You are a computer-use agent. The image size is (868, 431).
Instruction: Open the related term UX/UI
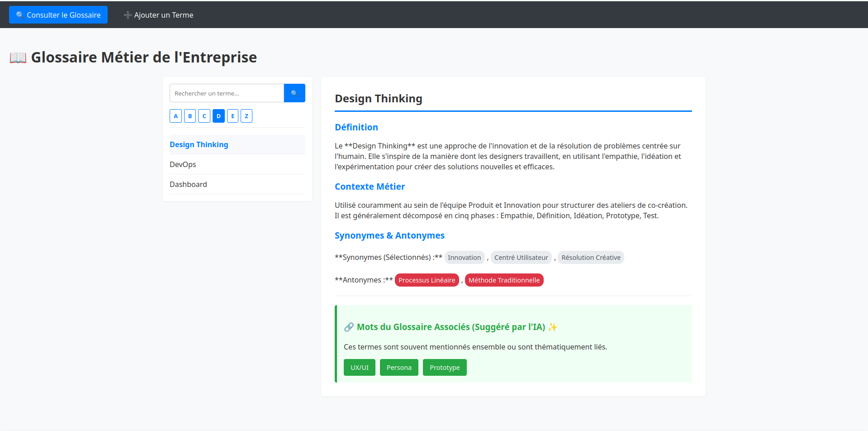click(360, 368)
